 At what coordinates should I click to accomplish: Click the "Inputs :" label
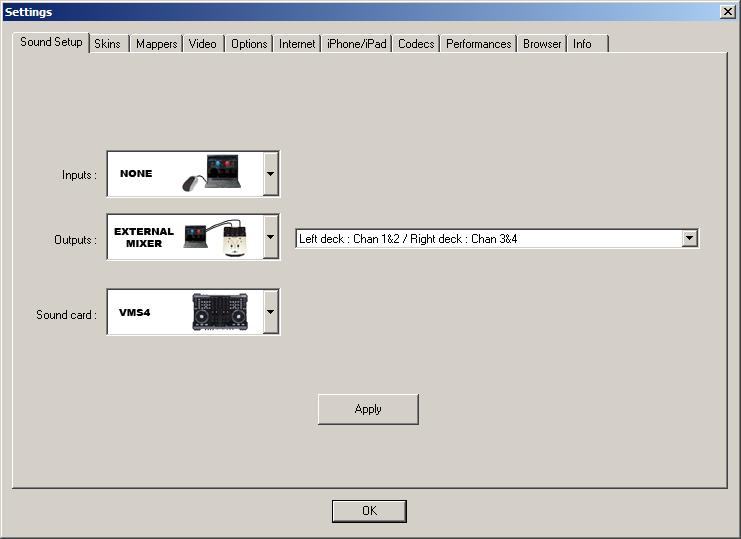(x=79, y=175)
